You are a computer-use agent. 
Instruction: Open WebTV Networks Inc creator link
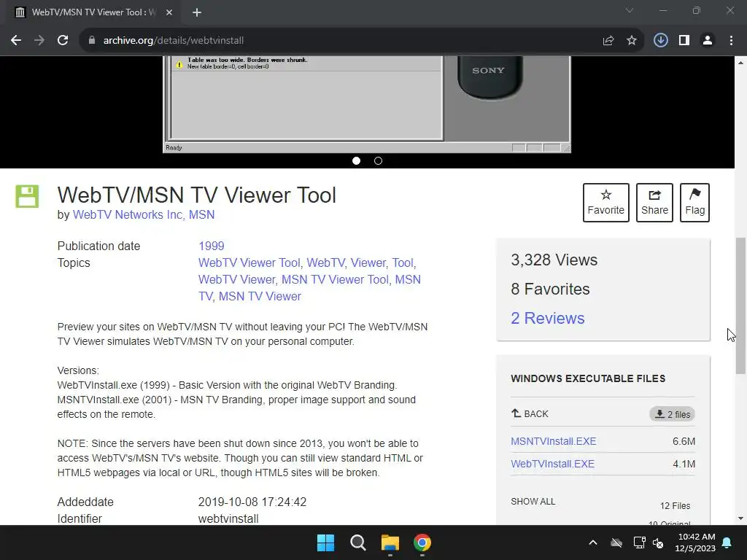pyautogui.click(x=127, y=215)
